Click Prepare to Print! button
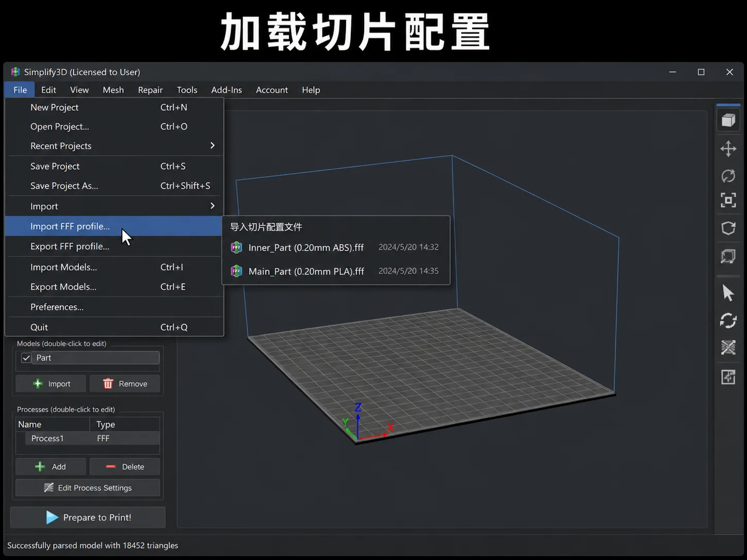The image size is (747, 560). click(88, 517)
